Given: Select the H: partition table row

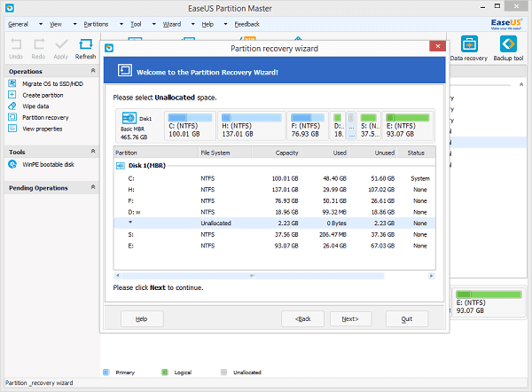Looking at the screenshot, I should (x=275, y=190).
